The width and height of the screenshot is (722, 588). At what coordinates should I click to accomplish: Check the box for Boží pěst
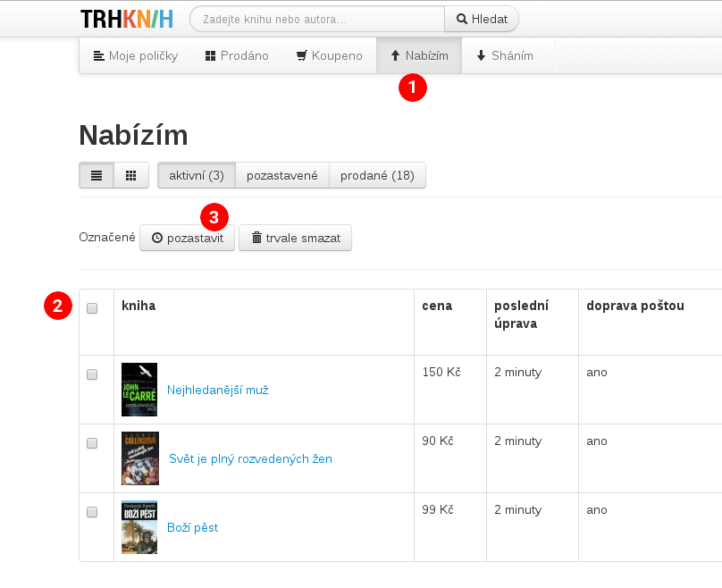click(92, 512)
